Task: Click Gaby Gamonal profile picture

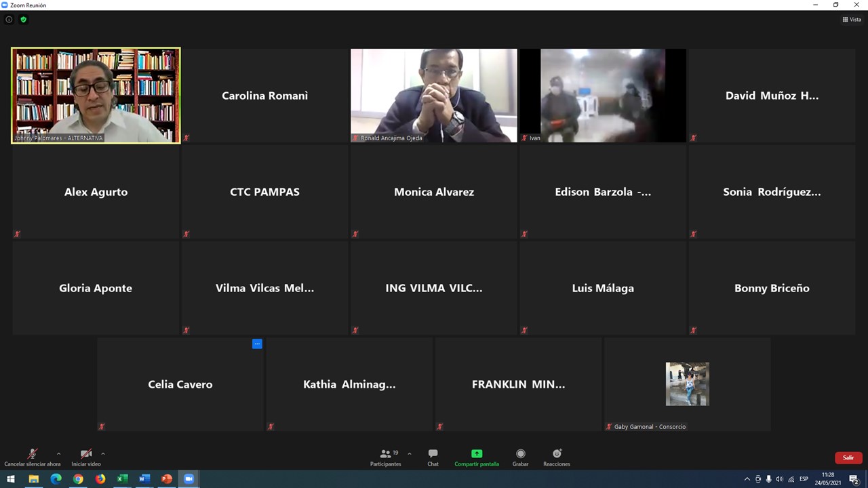Action: (687, 384)
